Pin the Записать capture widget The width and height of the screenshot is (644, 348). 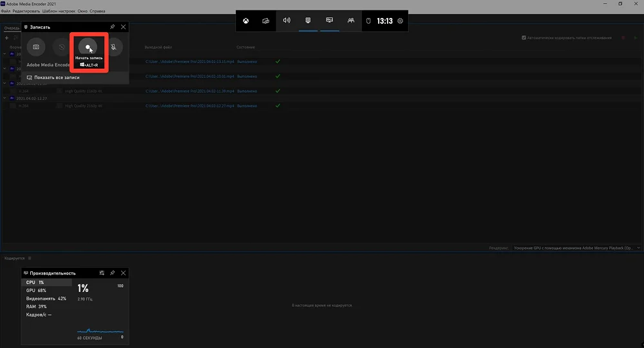[113, 27]
